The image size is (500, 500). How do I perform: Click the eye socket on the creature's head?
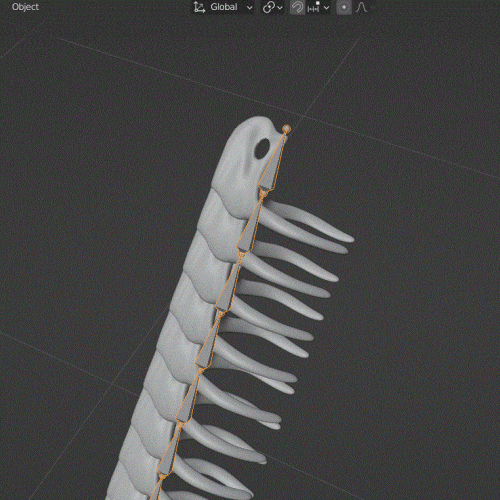(262, 148)
